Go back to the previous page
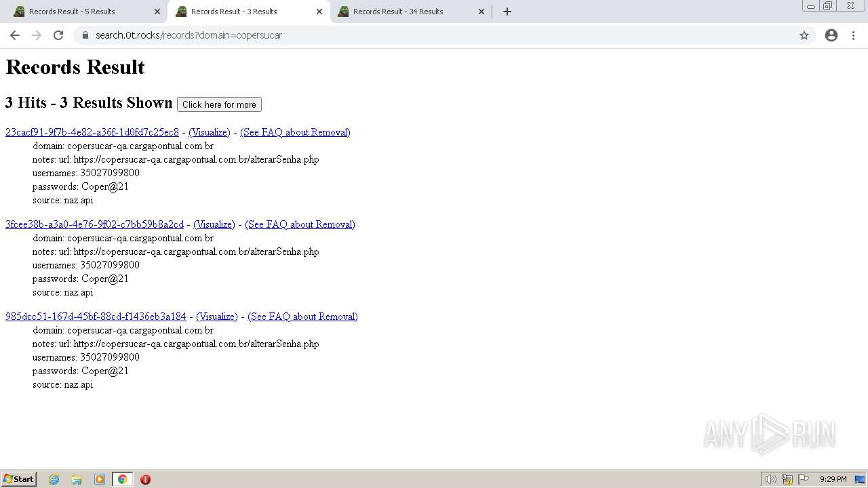The width and height of the screenshot is (868, 488). coord(15,35)
